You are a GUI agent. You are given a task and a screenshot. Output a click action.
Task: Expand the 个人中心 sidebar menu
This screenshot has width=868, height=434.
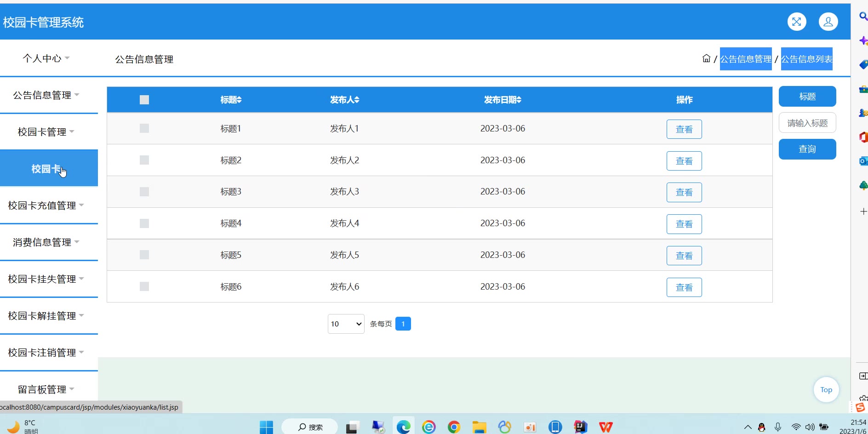[46, 58]
